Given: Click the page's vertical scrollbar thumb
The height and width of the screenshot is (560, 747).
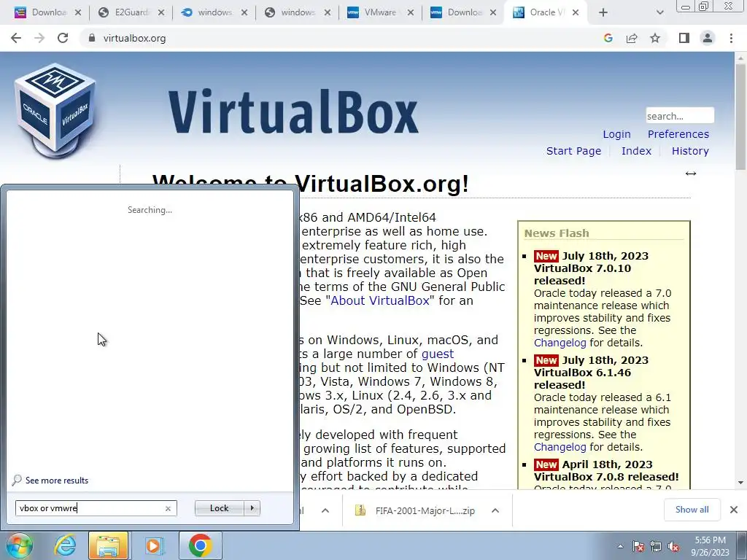Looking at the screenshot, I should click(740, 117).
